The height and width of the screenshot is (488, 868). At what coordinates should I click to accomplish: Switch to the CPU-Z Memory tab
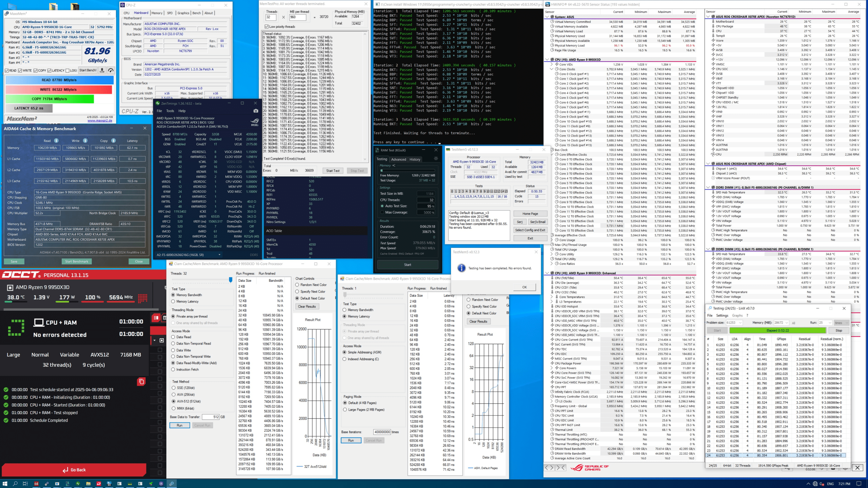coord(157,13)
